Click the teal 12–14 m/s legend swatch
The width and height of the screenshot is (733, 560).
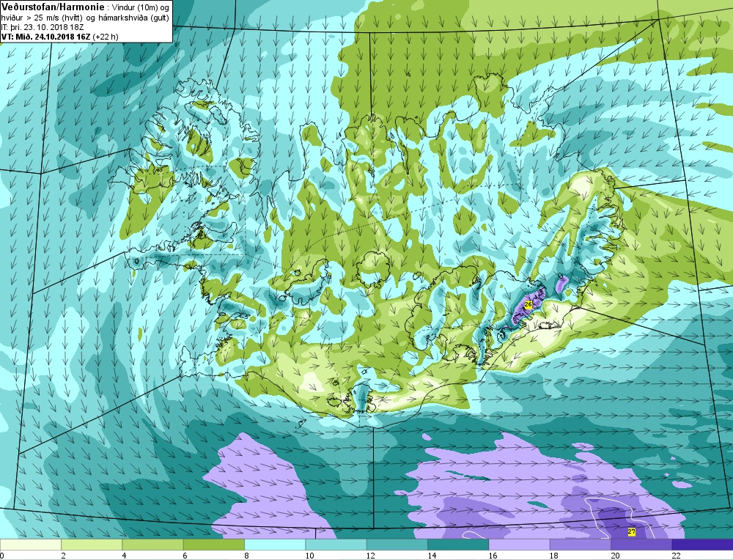[397, 545]
